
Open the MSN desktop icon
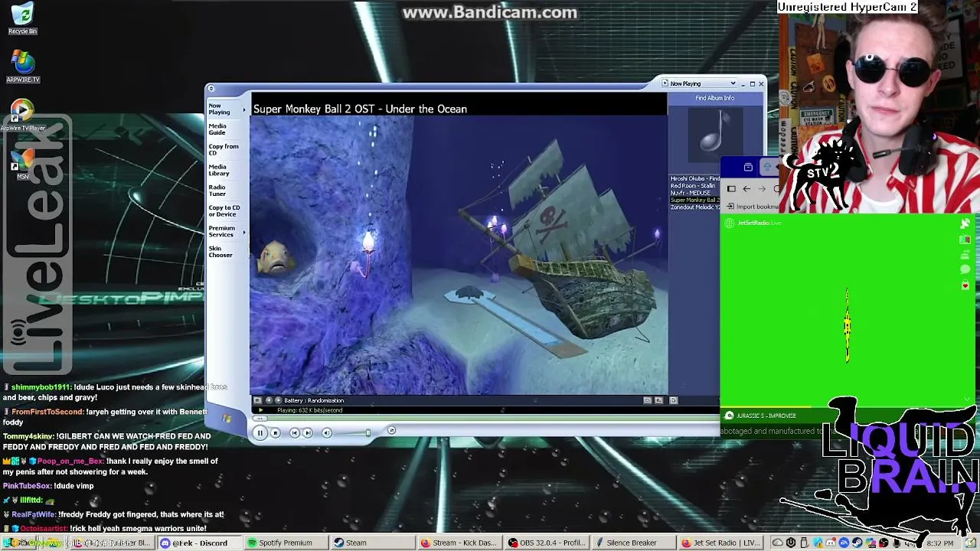point(22,162)
